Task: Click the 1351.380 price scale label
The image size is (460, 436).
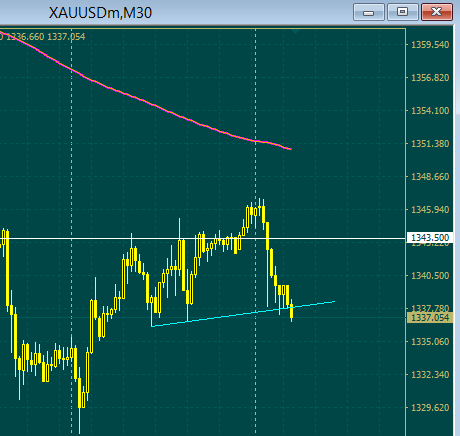Action: coord(430,144)
